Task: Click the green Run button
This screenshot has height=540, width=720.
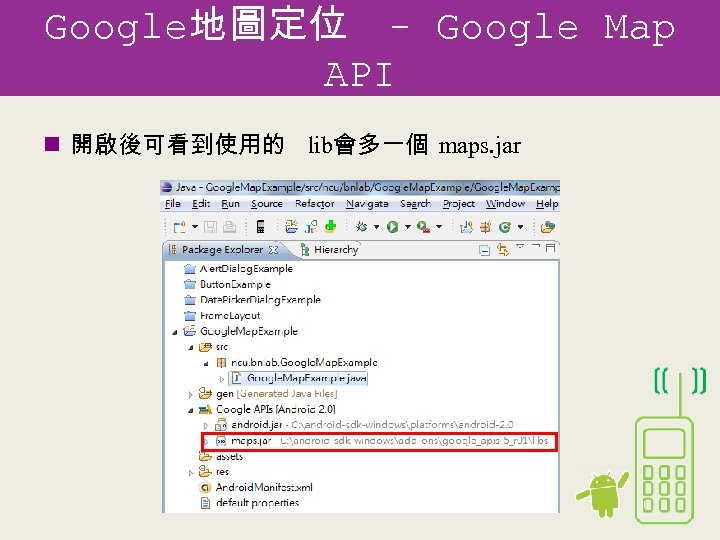Action: pos(393,226)
